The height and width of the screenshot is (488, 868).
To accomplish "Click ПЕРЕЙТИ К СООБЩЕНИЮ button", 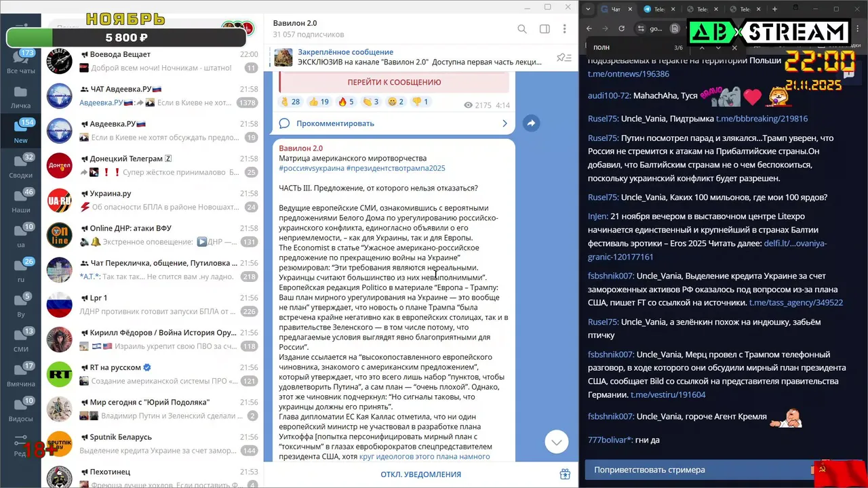I will (394, 82).
